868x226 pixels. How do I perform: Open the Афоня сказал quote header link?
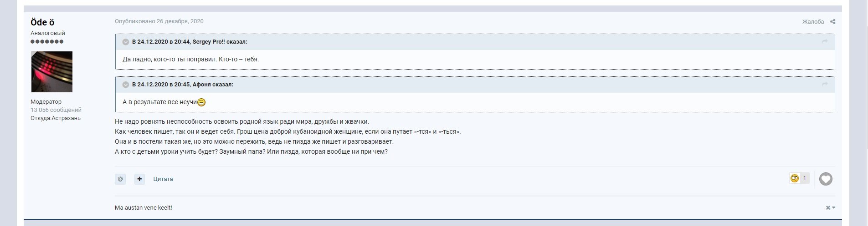(182, 85)
